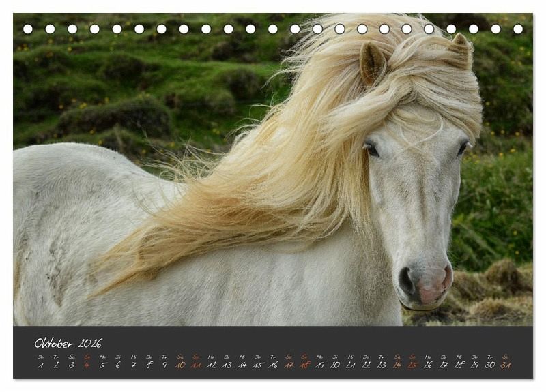Click the horse's upright left ear
The width and height of the screenshot is (546, 392).
point(373,61)
